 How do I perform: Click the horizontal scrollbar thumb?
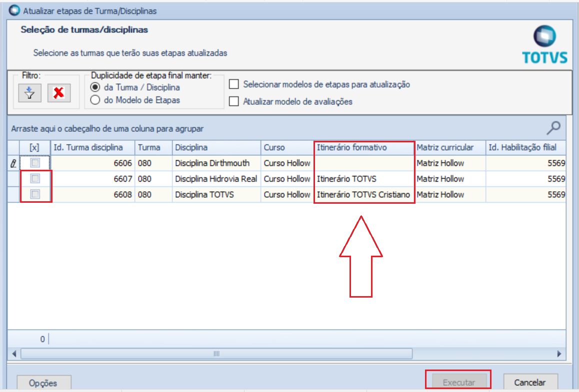[x=216, y=354]
